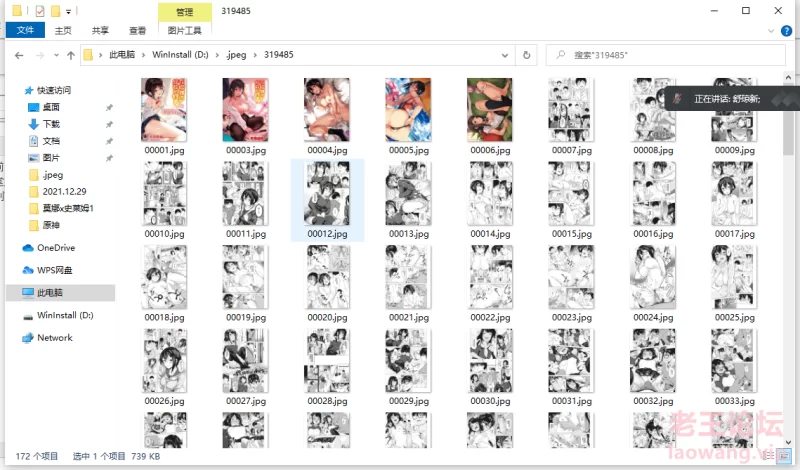Open the 文件 tab
Screen dimensions: 800x470
(25, 30)
